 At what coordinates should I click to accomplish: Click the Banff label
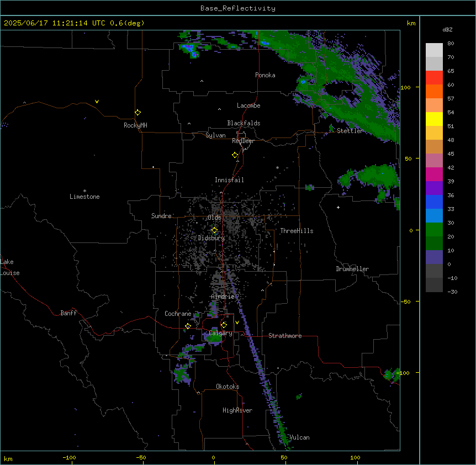pos(68,313)
